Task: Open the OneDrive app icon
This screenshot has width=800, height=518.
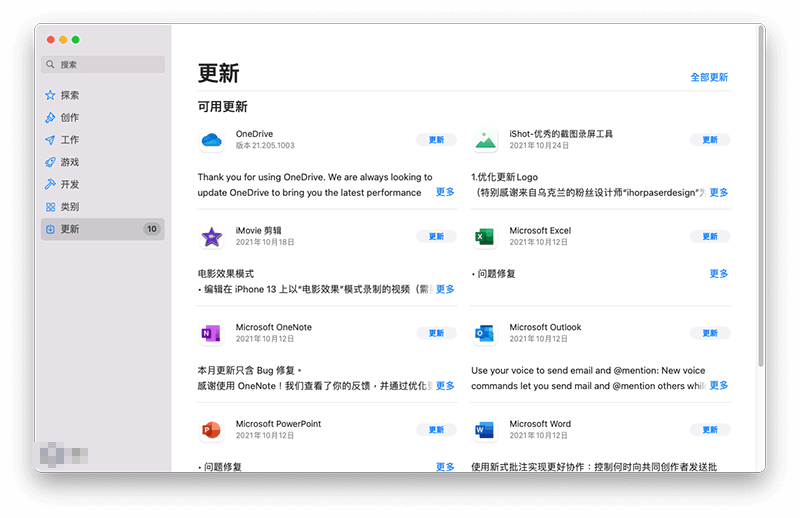Action: tap(211, 140)
